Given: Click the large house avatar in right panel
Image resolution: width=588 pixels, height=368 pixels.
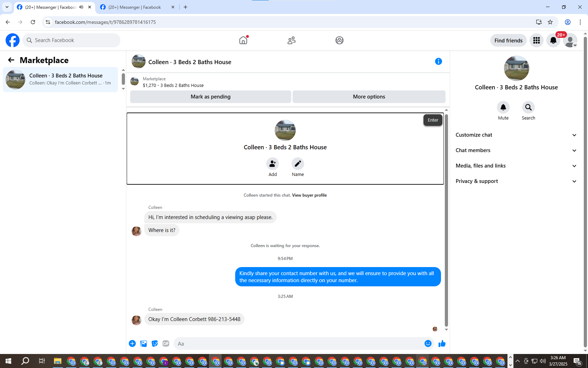Looking at the screenshot, I should [x=517, y=68].
